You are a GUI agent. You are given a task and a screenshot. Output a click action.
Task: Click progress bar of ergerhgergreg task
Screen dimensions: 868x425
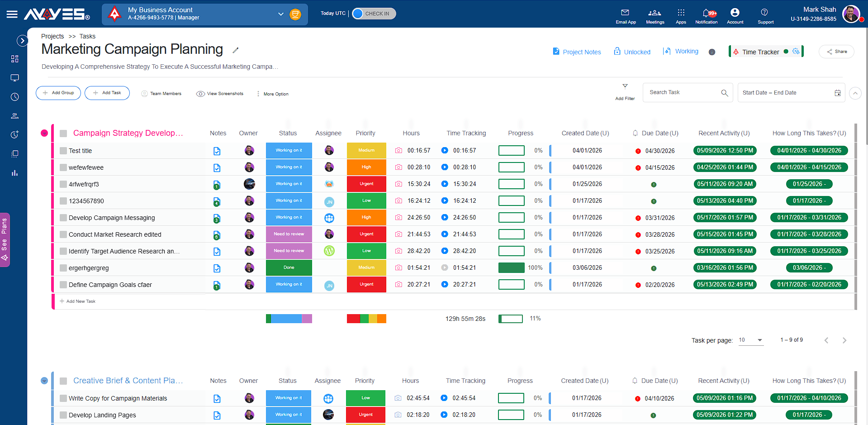click(512, 267)
